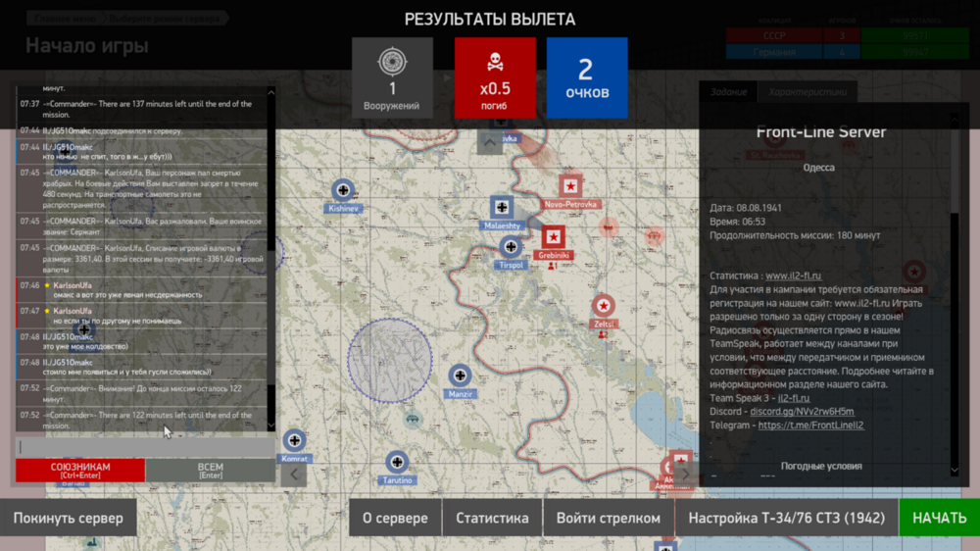Select the Kishinev airfield icon
Viewport: 980px width, 551px height.
pos(342,189)
